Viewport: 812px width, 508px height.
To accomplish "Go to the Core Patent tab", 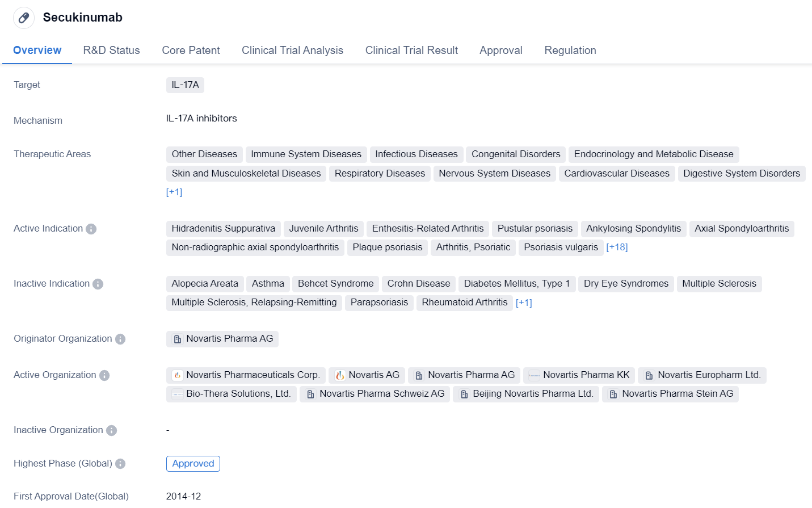I will coord(191,50).
